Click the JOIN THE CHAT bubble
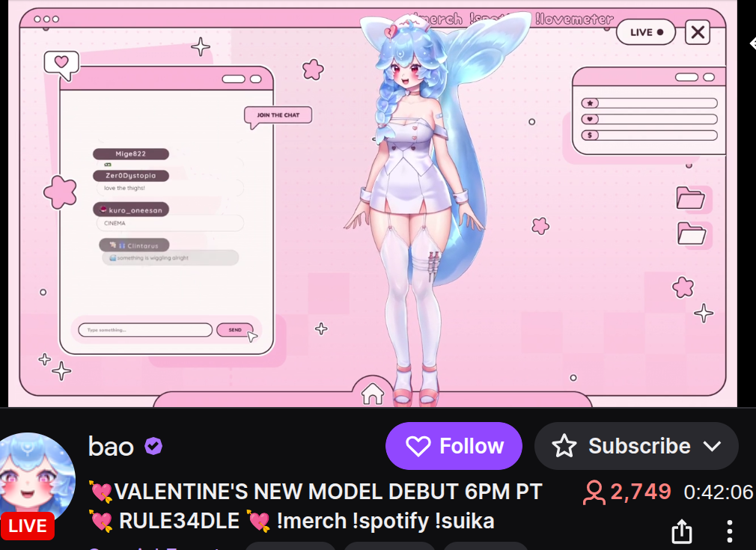The width and height of the screenshot is (756, 550). point(278,115)
